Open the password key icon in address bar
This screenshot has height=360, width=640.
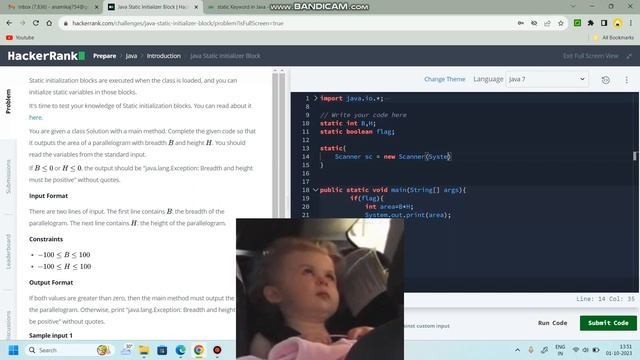coord(521,23)
